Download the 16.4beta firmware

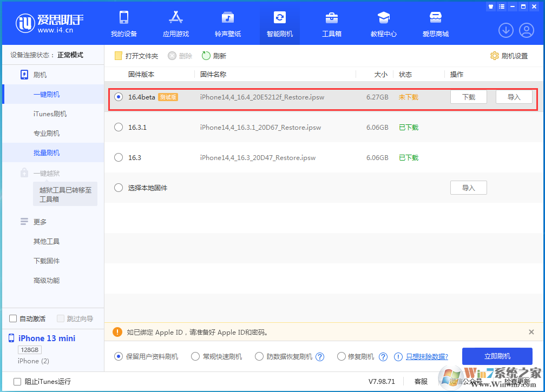(x=469, y=97)
